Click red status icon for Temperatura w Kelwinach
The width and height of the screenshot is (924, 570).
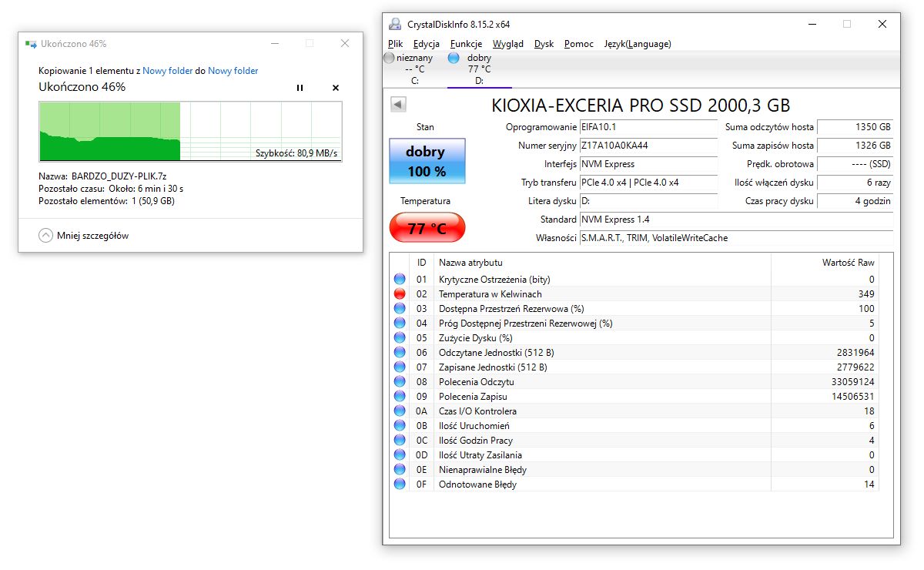[400, 294]
